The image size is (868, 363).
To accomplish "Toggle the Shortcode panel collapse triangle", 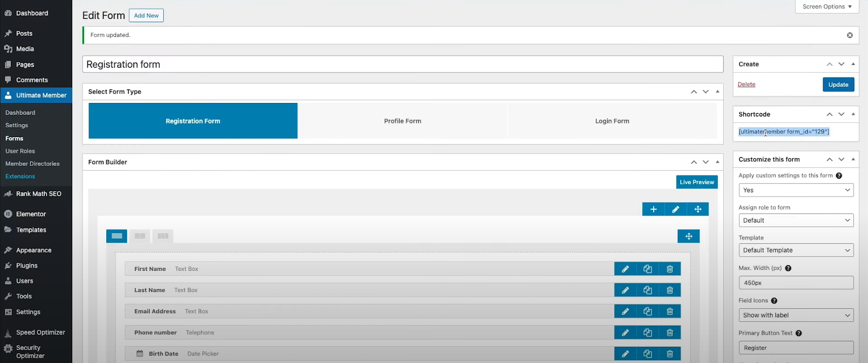I will coord(853,114).
